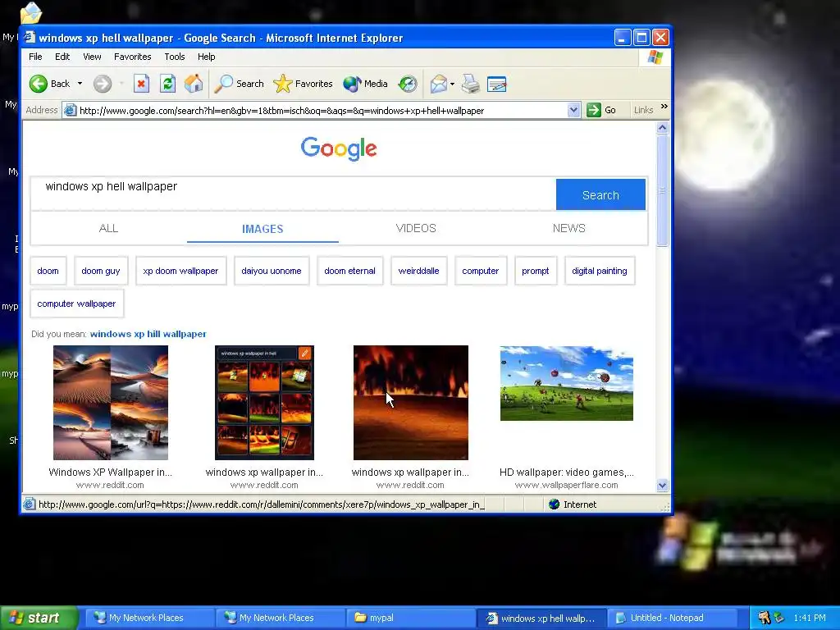Click the open folder desktop icon
The height and width of the screenshot is (630, 840).
30,13
